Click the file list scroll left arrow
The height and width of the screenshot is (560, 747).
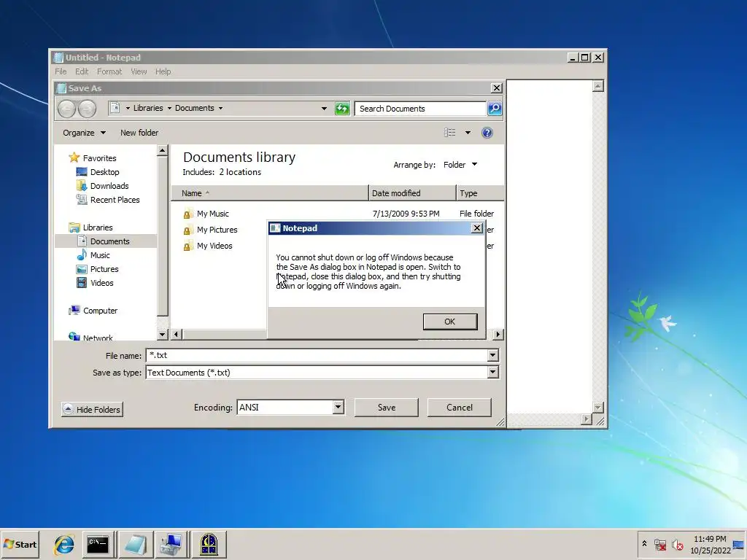point(177,334)
